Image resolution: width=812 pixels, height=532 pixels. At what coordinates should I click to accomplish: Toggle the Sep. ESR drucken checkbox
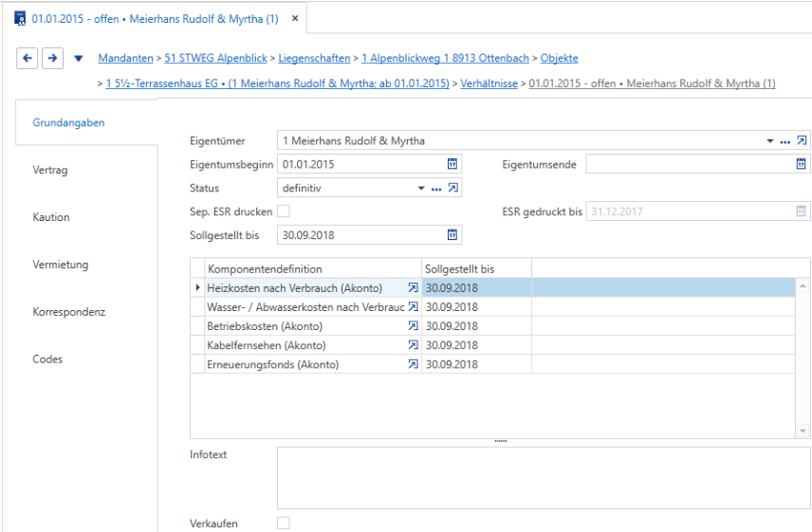pyautogui.click(x=284, y=211)
